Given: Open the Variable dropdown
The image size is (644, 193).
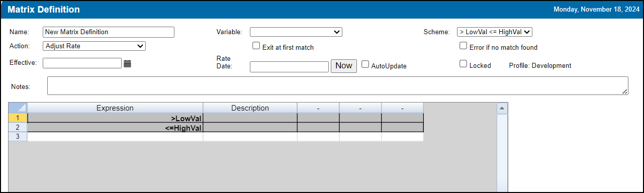Looking at the screenshot, I should (296, 32).
